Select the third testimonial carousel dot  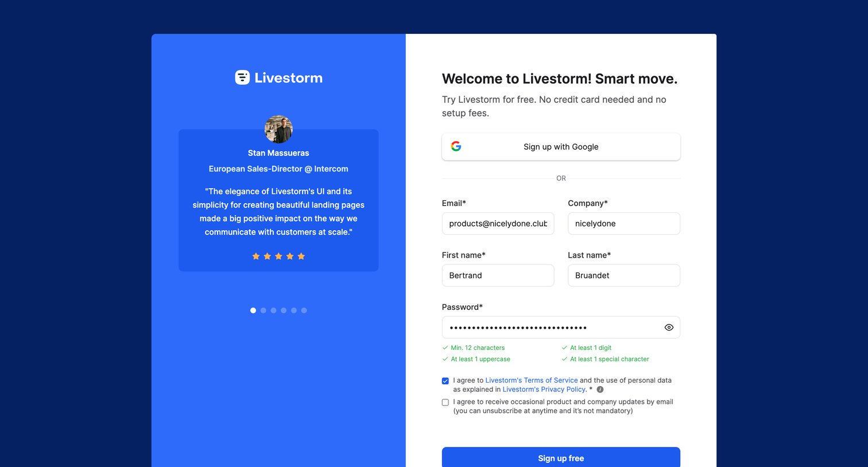[x=273, y=310]
